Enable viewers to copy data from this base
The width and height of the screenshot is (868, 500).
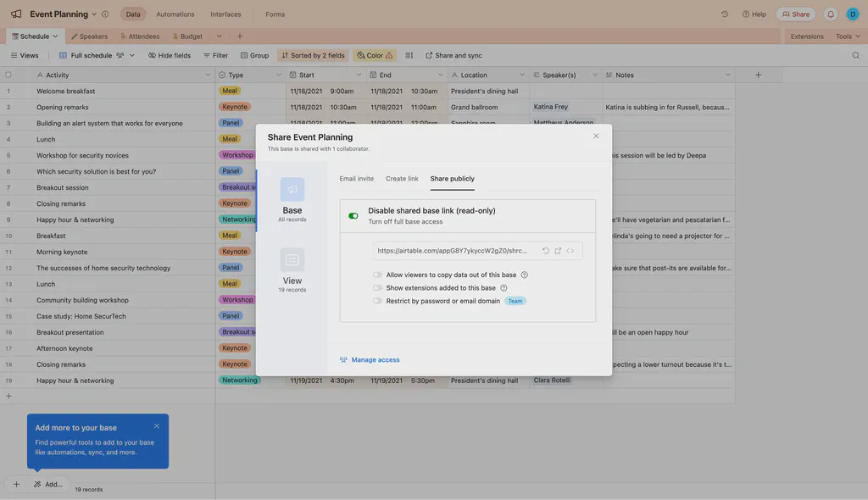[x=376, y=273]
